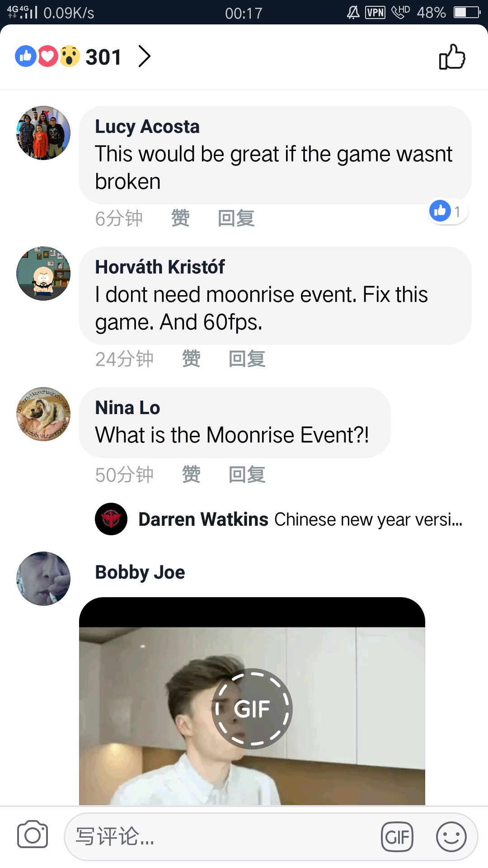The width and height of the screenshot is (488, 868).
Task: Reply to Nina Lo's comment with 回复
Action: (x=247, y=475)
